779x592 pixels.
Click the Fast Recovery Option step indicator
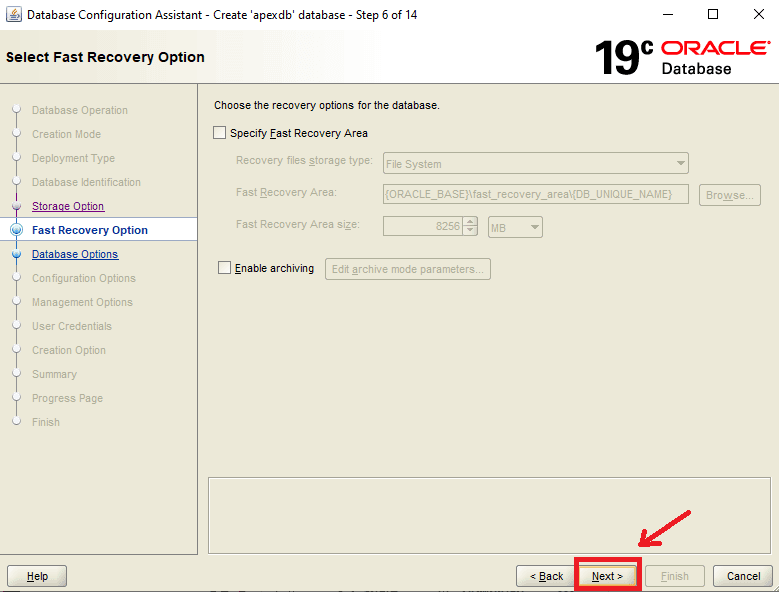16,230
